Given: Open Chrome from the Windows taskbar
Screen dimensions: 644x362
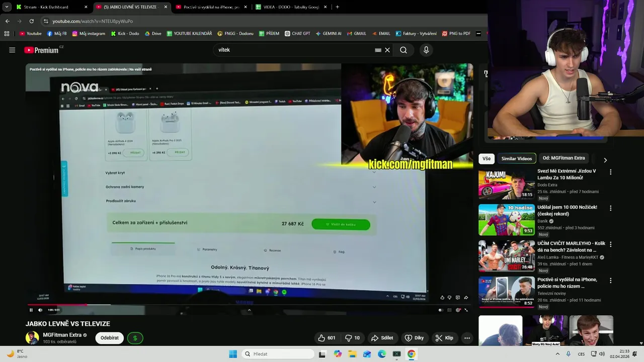Looking at the screenshot, I should click(411, 354).
